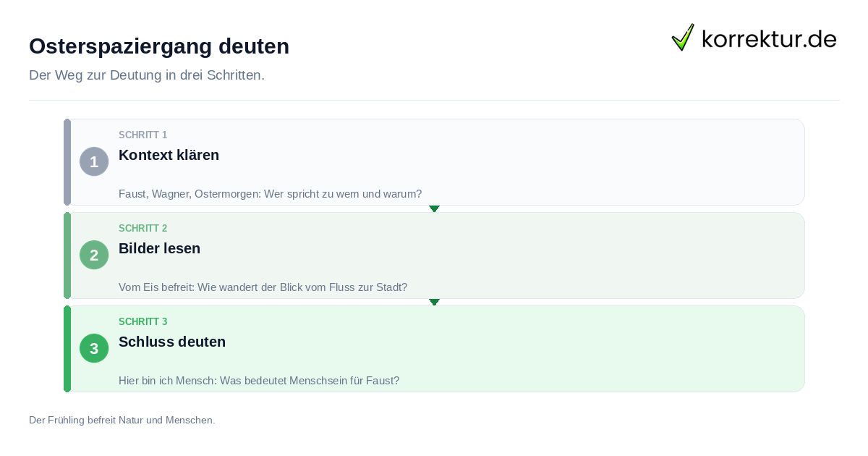Click the arrow between steps 1 and 2
Image resolution: width=868 pixels, height=456 pixels.
tap(434, 208)
